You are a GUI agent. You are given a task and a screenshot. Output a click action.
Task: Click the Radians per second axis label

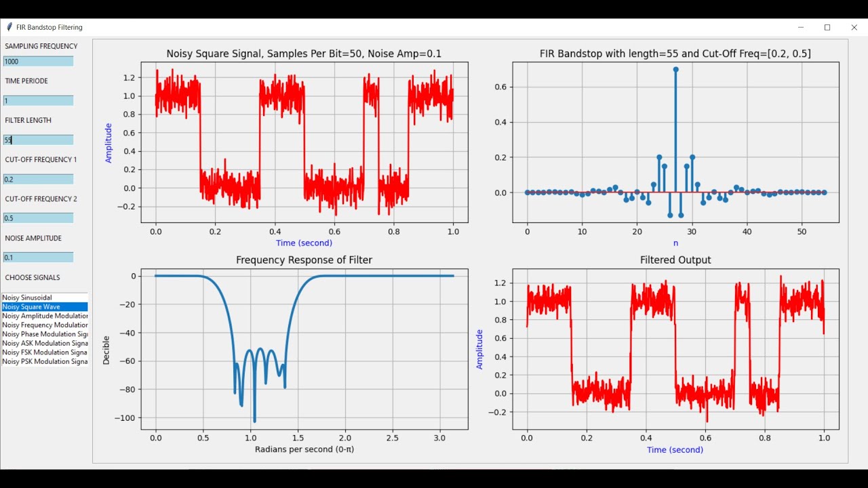click(304, 449)
